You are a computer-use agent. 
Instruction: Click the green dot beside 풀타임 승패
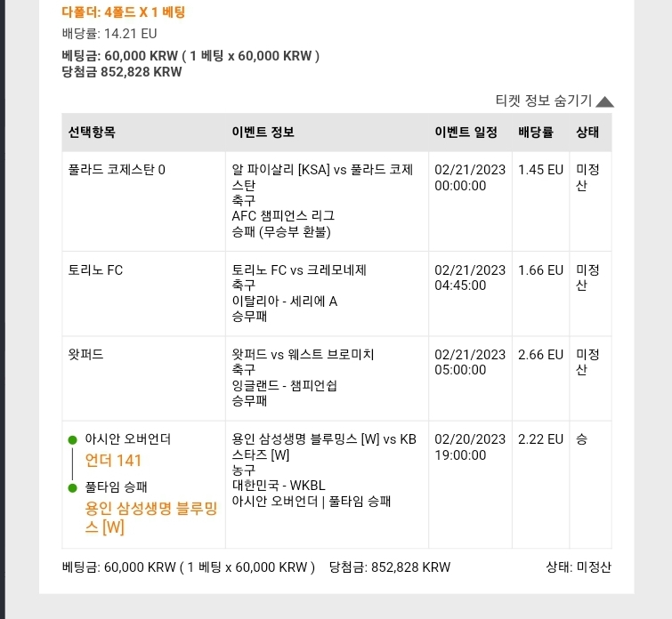(72, 487)
